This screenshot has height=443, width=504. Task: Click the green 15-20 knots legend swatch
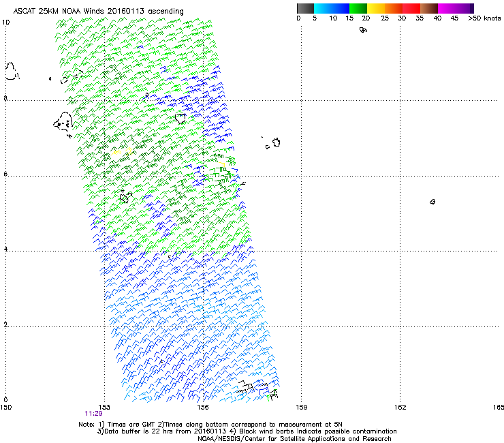click(x=358, y=8)
